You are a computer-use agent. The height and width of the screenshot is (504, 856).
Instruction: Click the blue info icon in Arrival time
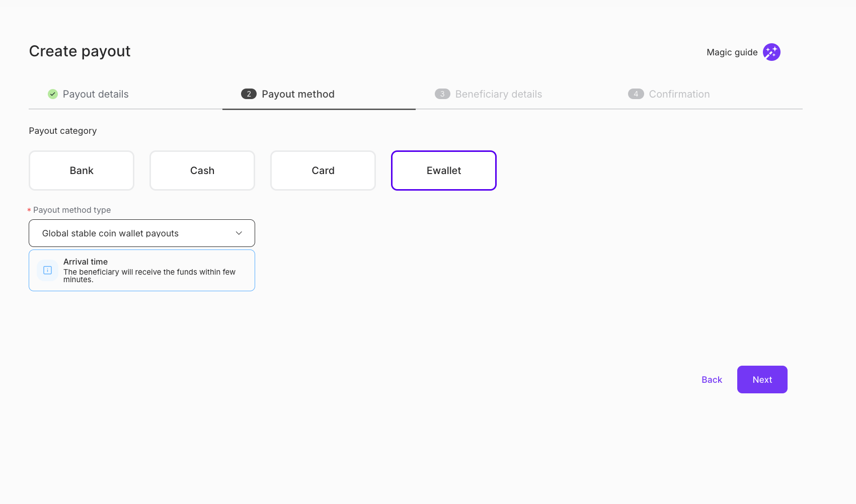coord(47,270)
